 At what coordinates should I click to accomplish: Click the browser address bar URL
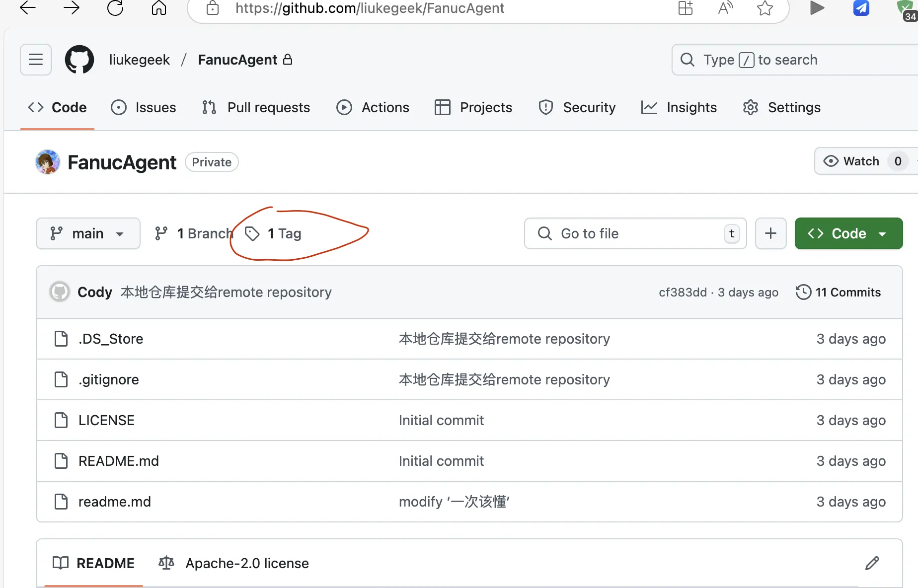point(370,8)
